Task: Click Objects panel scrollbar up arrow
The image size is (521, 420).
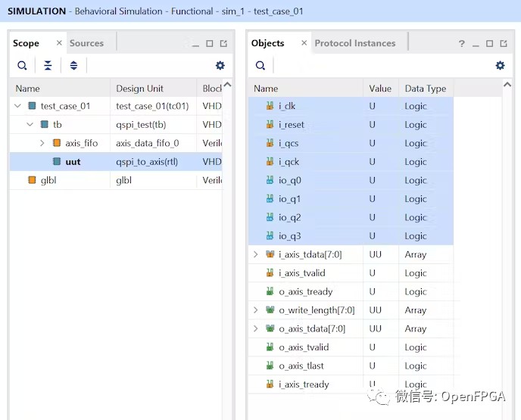Action: click(x=507, y=84)
